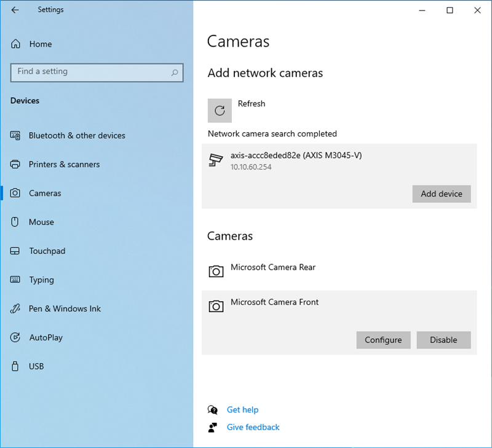Click the Touchpad icon in the sidebar
The height and width of the screenshot is (448, 492).
[x=14, y=251]
